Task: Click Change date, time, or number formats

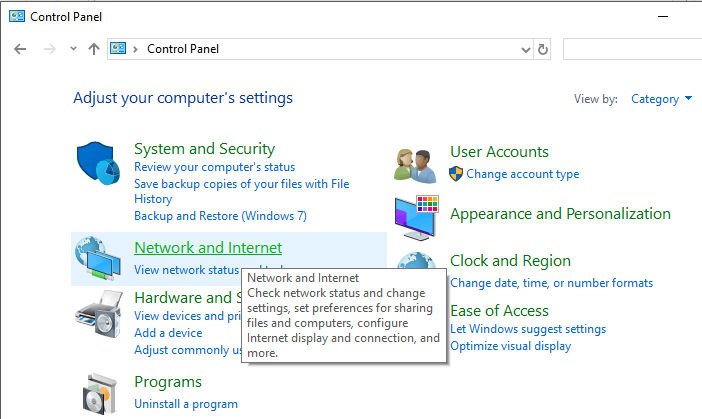Action: 551,283
